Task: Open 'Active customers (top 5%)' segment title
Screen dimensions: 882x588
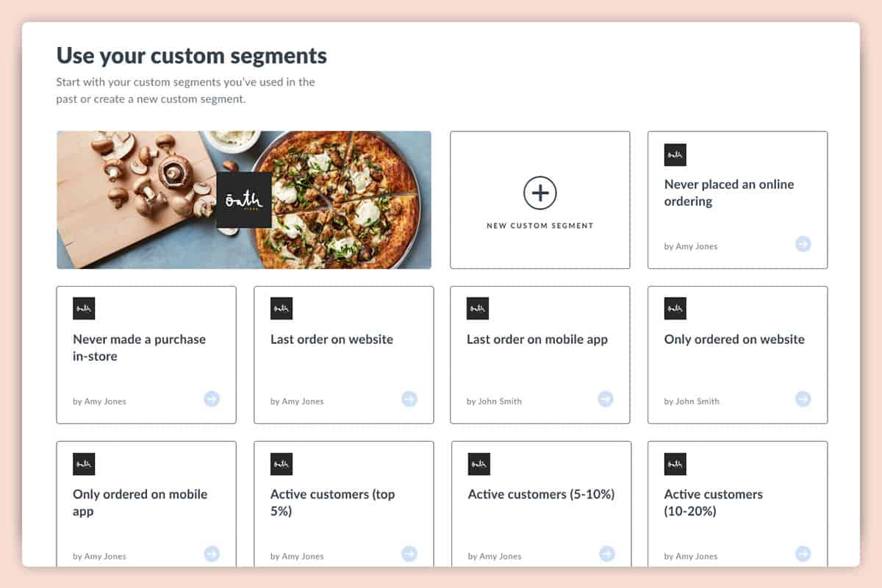Action: point(332,503)
